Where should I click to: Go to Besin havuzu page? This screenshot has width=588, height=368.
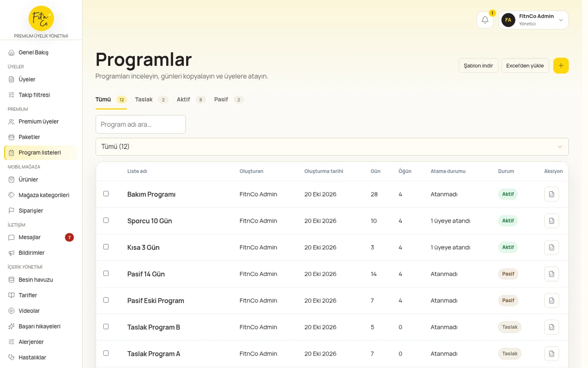click(x=41, y=280)
